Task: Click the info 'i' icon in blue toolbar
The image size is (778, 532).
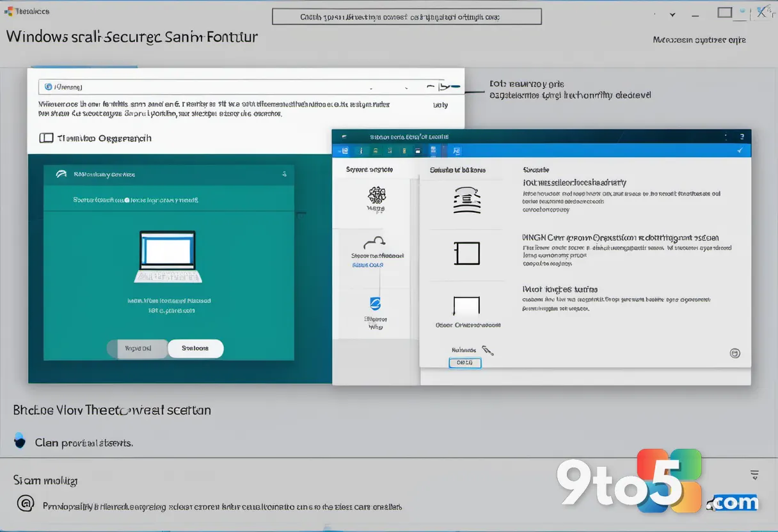Action: point(361,151)
